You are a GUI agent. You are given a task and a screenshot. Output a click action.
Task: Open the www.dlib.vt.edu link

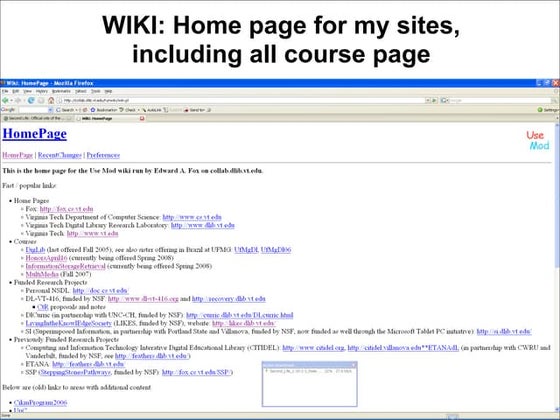(203, 225)
